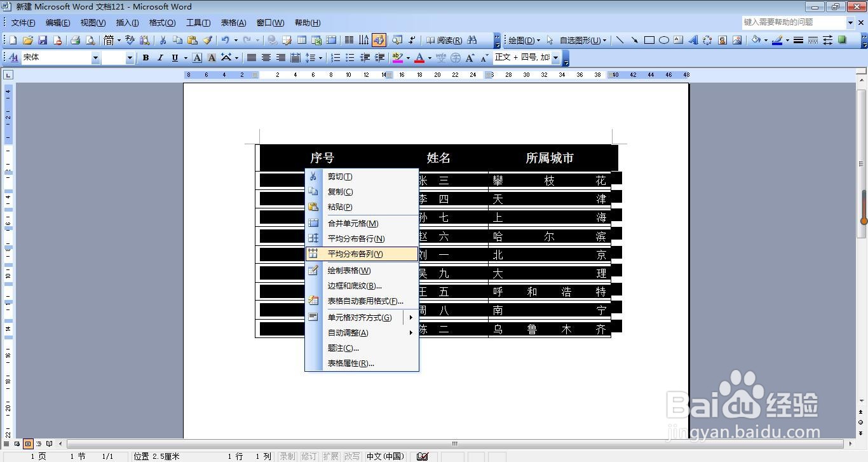Select the Rectangle drawing tool
The width and height of the screenshot is (868, 462).
649,40
